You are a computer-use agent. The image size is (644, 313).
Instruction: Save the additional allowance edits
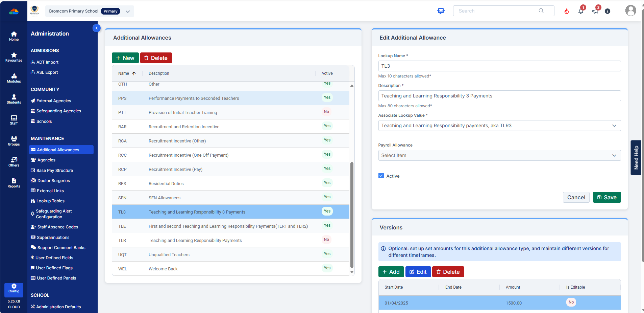(606, 197)
